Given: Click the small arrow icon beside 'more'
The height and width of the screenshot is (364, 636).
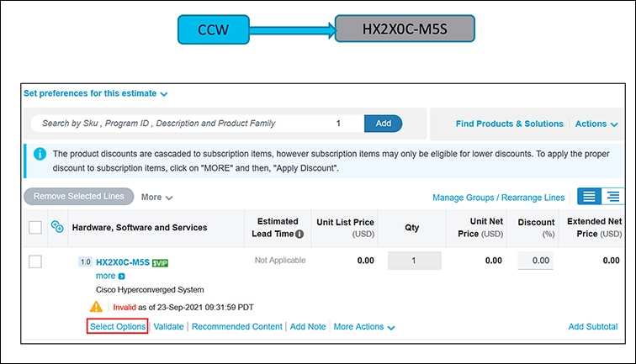Looking at the screenshot, I should coord(122,276).
